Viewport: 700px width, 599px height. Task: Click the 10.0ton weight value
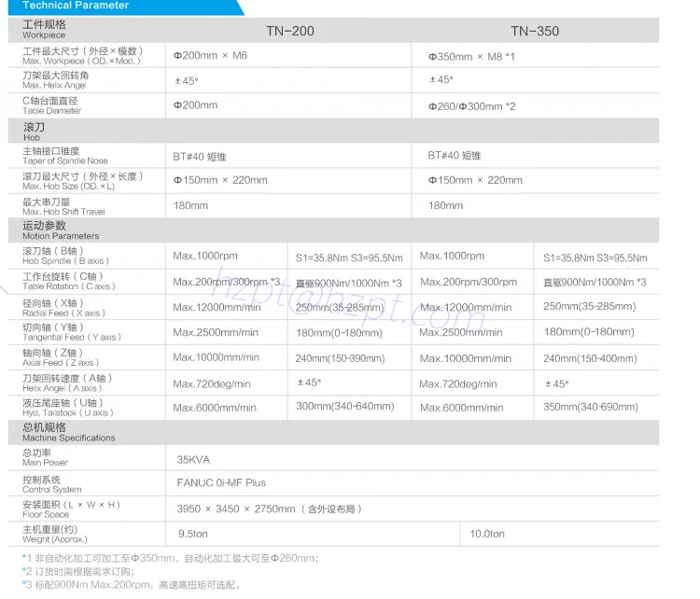487,534
